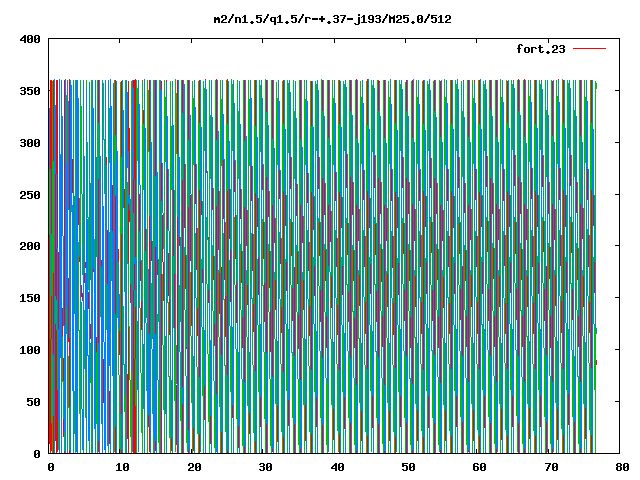Click the y-axis label 250

(x=30, y=195)
